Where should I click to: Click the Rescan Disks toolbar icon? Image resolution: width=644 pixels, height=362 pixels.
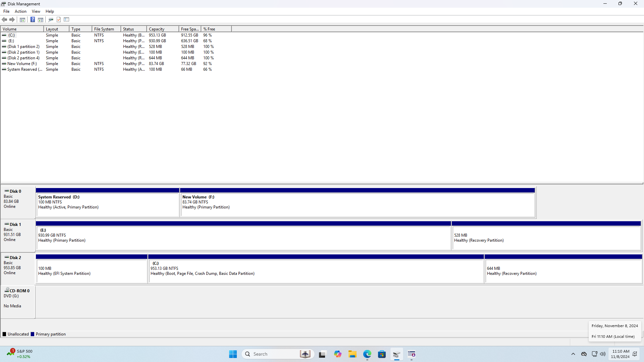pyautogui.click(x=51, y=19)
